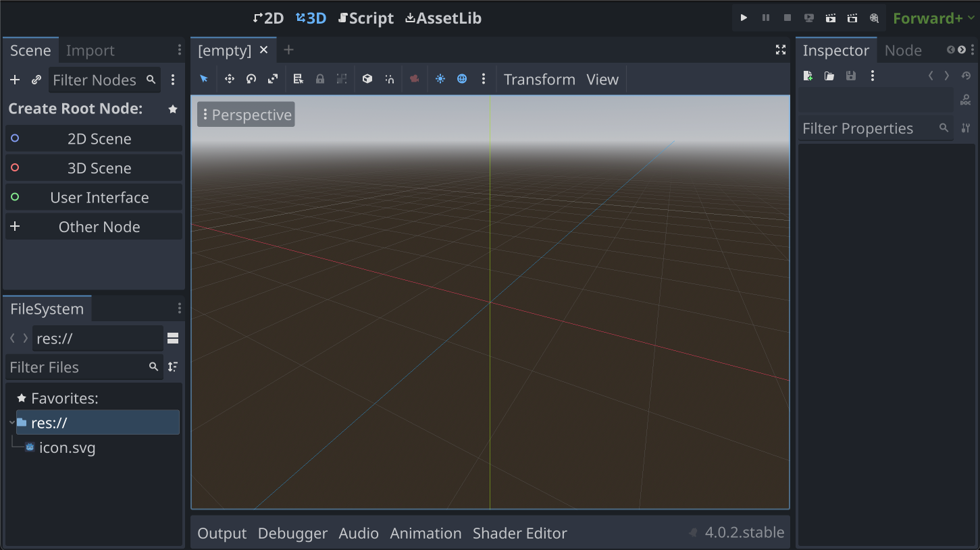Toggle Movie Maker mode
Viewport: 980px width, 550px height.
tap(874, 18)
